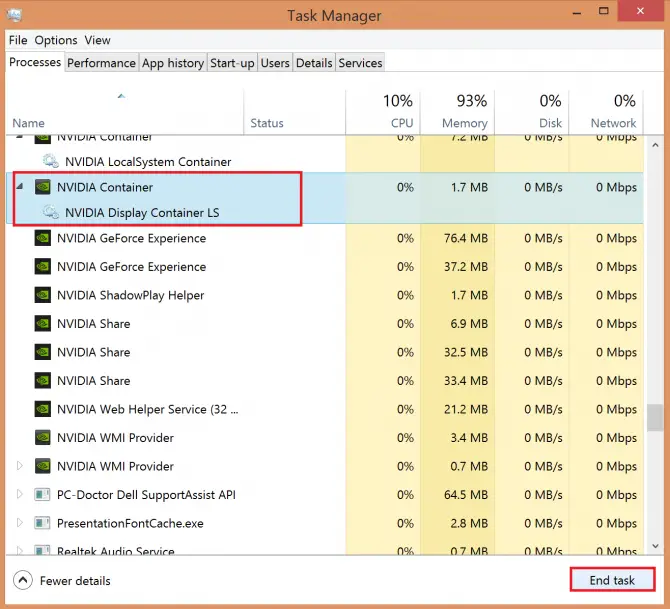Select the PresentationFontCache.exe process name

pyautogui.click(x=130, y=524)
